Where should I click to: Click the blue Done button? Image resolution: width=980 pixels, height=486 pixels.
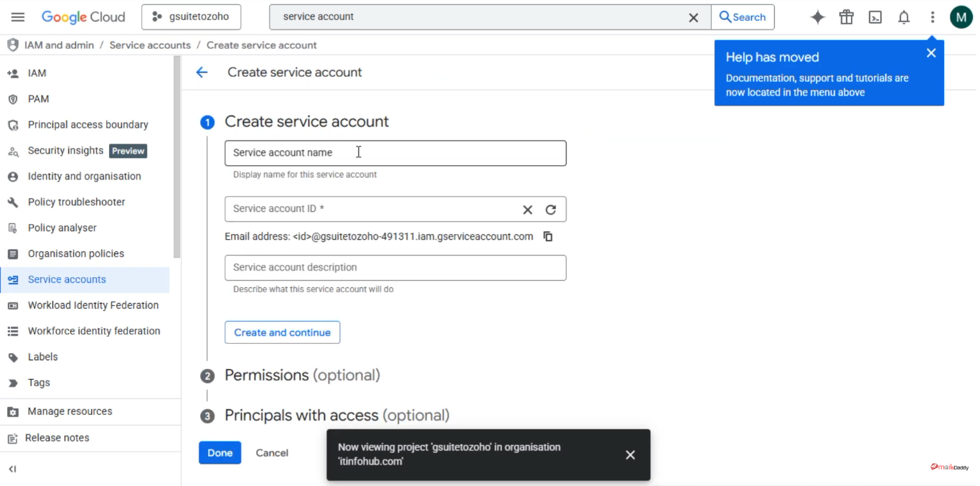pos(220,453)
